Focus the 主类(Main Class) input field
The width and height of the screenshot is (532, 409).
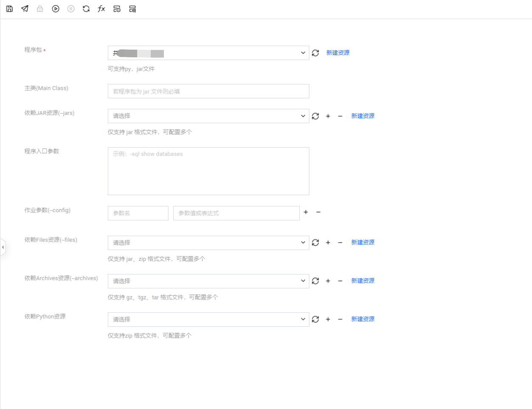(208, 91)
